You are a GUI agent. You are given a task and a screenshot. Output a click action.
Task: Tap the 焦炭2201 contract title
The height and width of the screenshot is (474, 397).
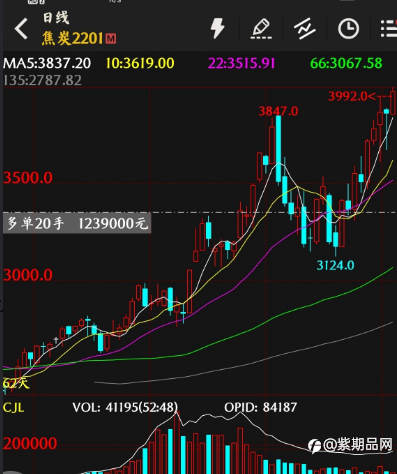pos(73,38)
